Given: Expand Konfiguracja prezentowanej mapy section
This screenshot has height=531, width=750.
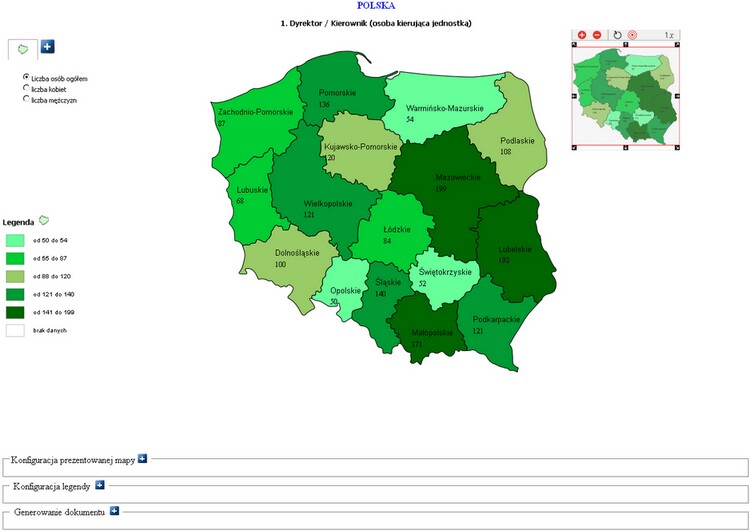Looking at the screenshot, I should [143, 458].
